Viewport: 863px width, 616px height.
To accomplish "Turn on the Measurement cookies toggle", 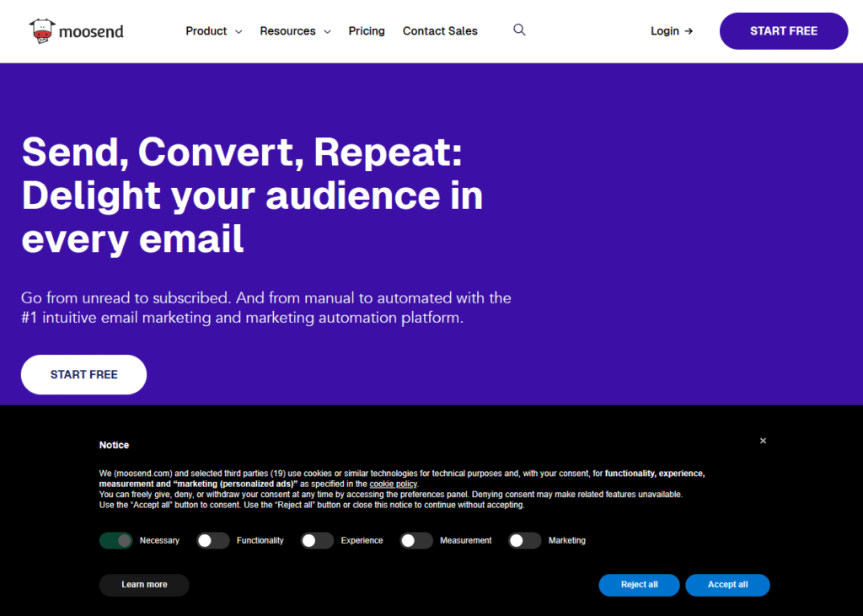I will click(416, 541).
